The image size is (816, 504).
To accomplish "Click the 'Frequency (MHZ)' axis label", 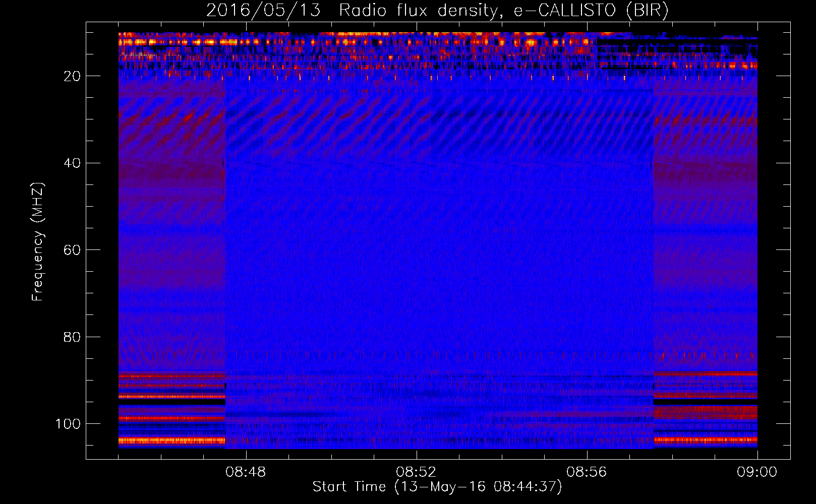I will [38, 241].
